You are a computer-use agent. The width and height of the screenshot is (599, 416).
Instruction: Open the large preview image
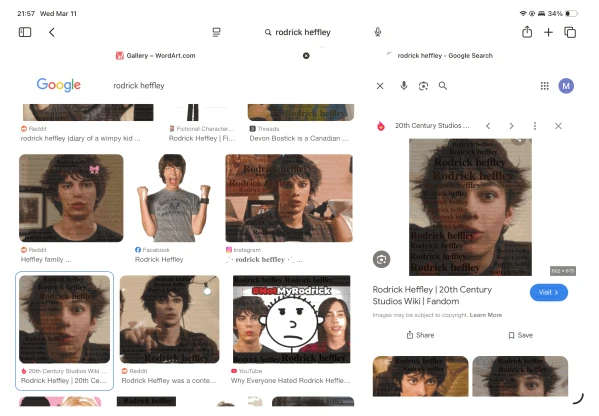click(470, 207)
